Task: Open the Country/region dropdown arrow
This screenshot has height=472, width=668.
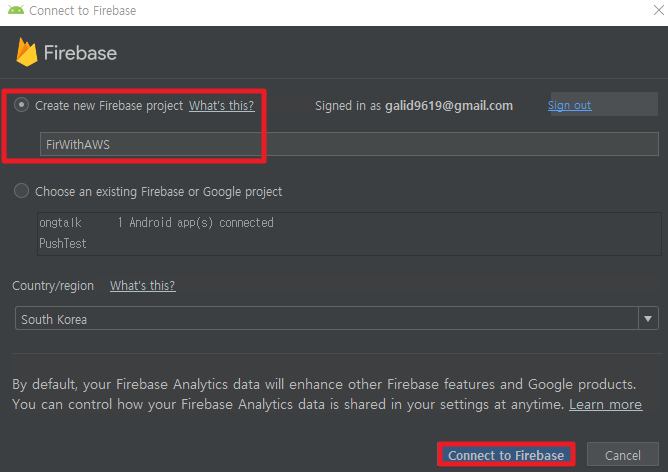Action: pos(648,318)
